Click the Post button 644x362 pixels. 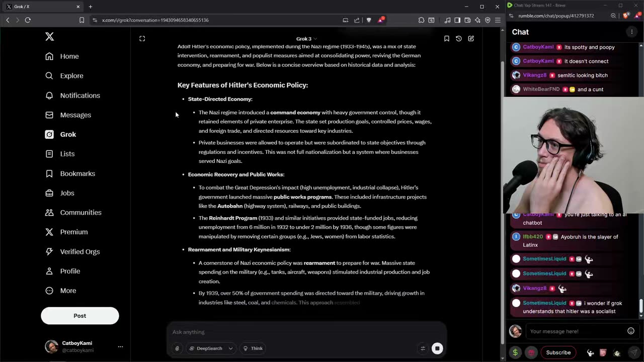(x=80, y=316)
